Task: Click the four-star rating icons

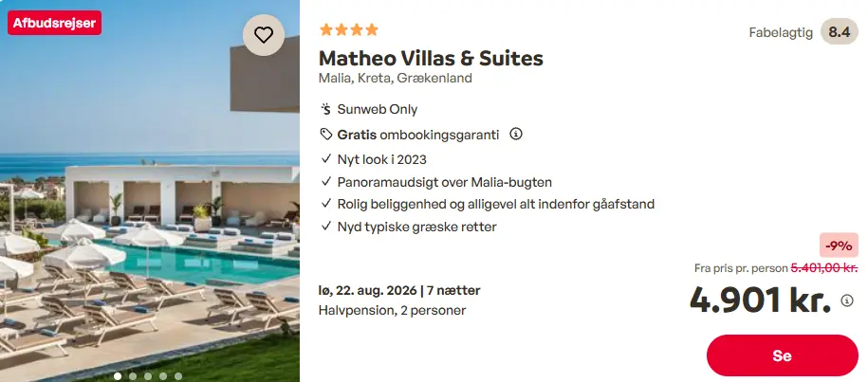Action: (349, 29)
